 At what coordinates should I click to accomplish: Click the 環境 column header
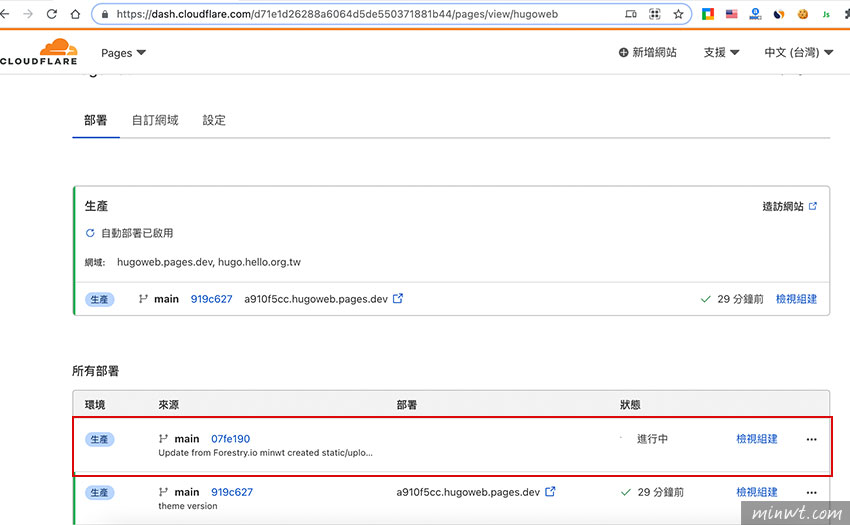pos(95,405)
